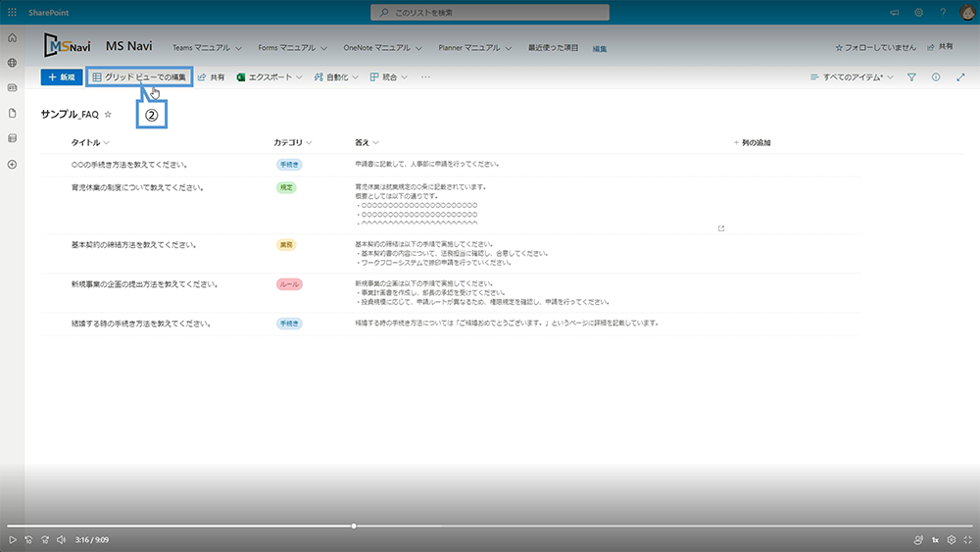Open the settings gear in header
Image resolution: width=980 pixels, height=552 pixels.
point(919,12)
